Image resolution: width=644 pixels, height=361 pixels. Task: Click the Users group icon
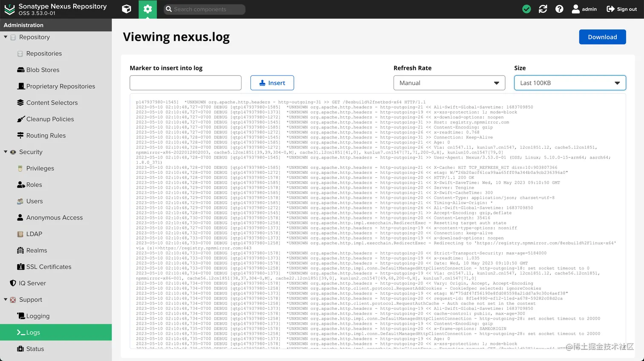20,201
